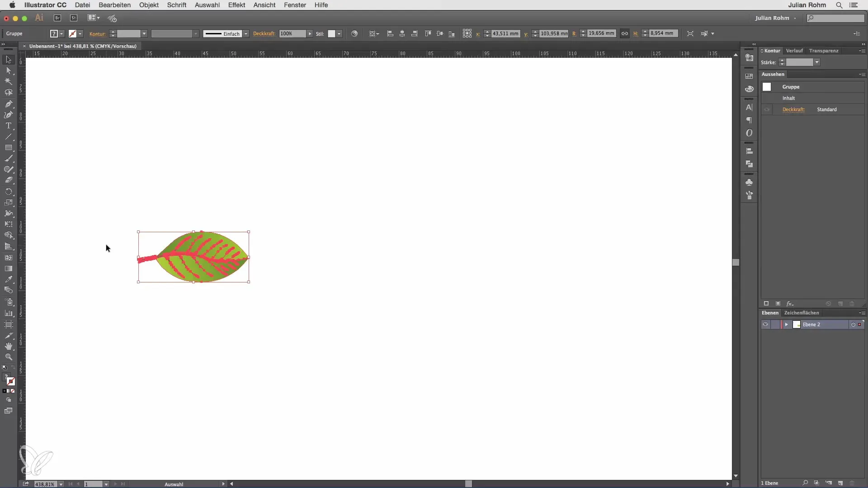The width and height of the screenshot is (868, 488).
Task: Select reference point in transform grid
Action: pyautogui.click(x=467, y=33)
